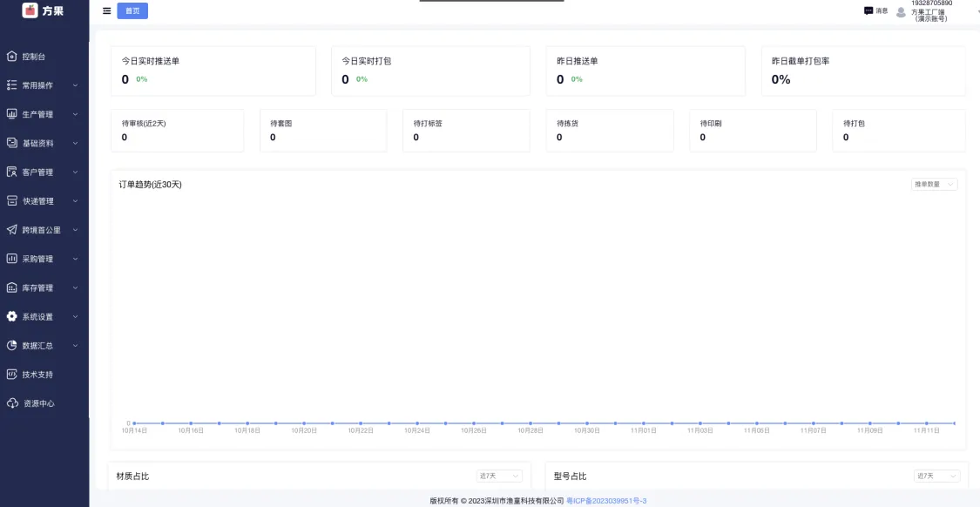Click the 库存管理 warehouse icon
Viewport: 980px width, 507px height.
(11, 287)
